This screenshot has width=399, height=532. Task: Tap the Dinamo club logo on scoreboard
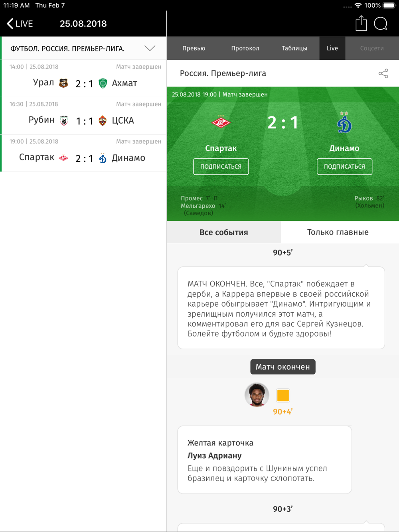click(344, 122)
